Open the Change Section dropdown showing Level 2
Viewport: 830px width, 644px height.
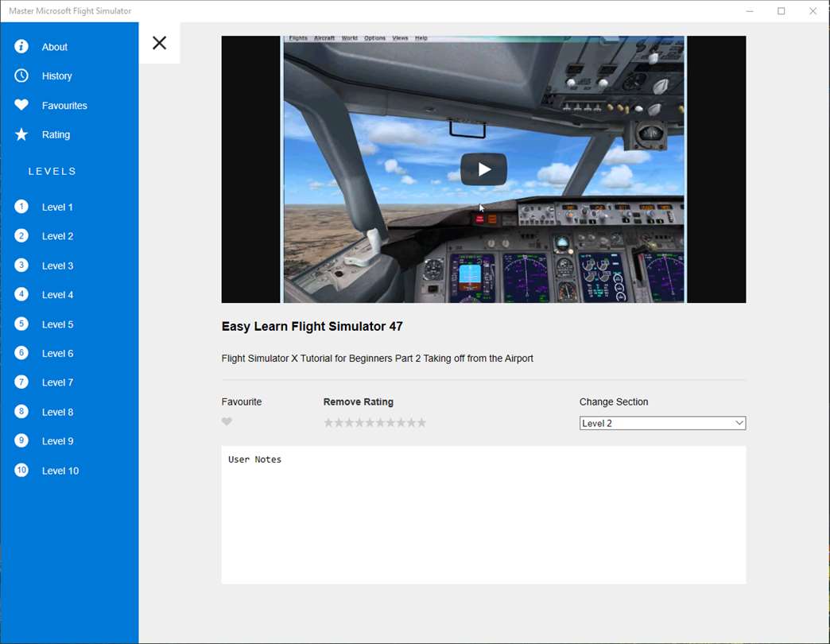pyautogui.click(x=662, y=423)
